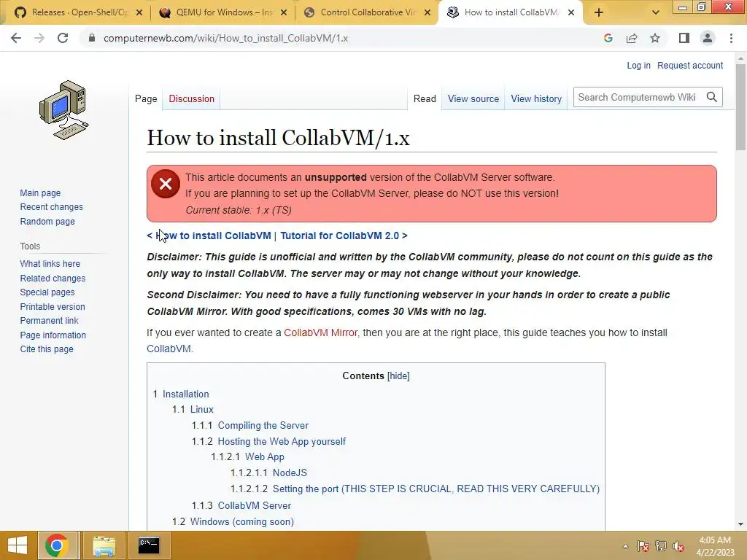Jump to 1.1.3 CollabVM Server section

255,505
